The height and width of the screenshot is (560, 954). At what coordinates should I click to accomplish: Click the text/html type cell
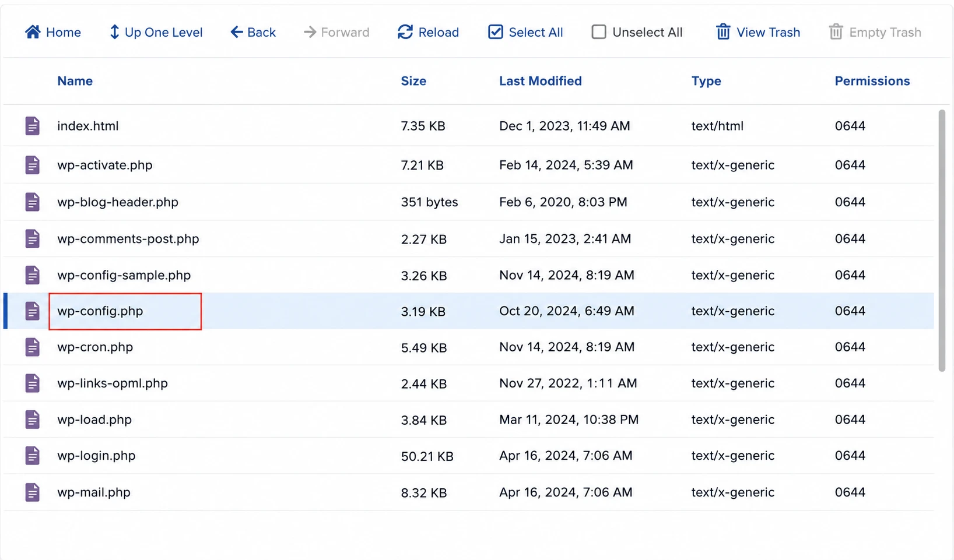[x=718, y=126]
